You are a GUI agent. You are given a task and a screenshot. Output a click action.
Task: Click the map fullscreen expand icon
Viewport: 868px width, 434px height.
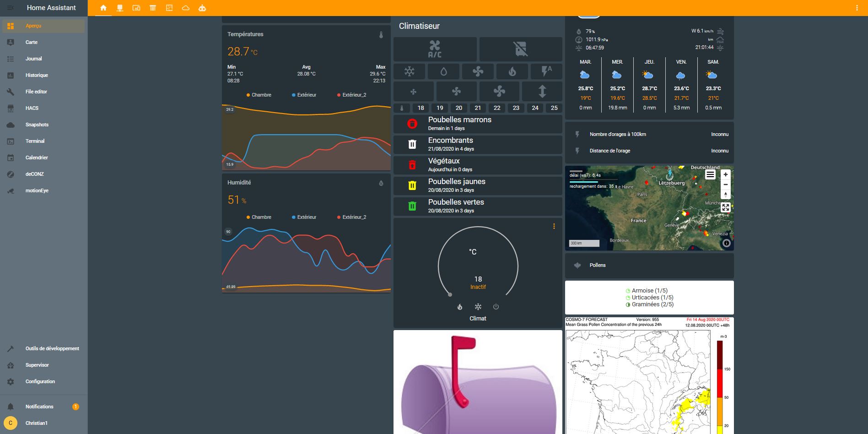click(x=726, y=207)
